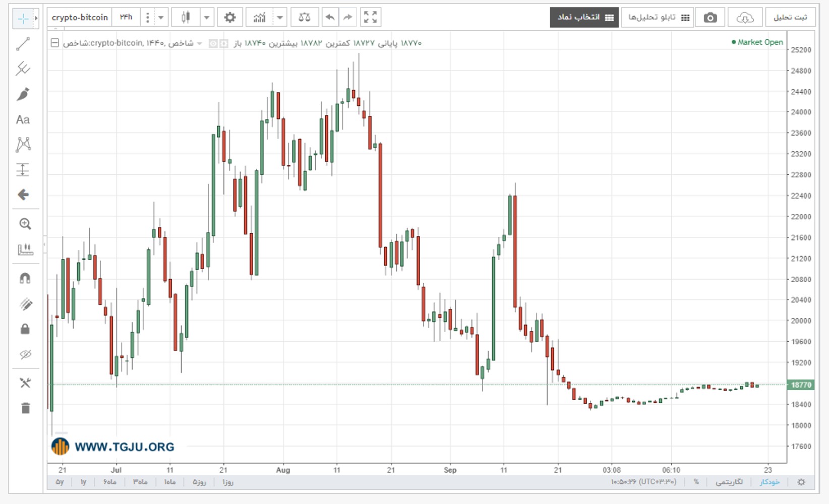Select the ruler measure tool
This screenshot has width=829, height=504.
[25, 249]
